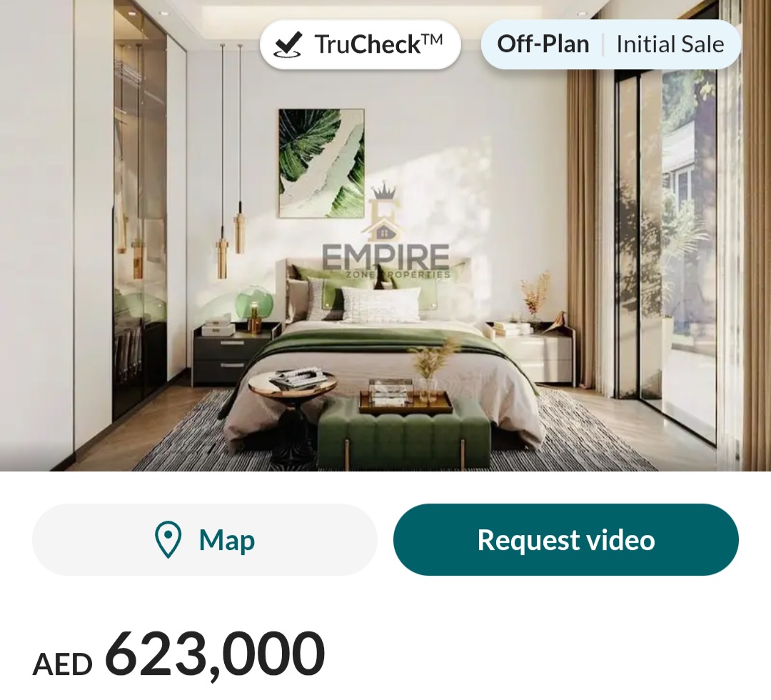The width and height of the screenshot is (771, 700).
Task: Open the Map view button
Action: tap(205, 539)
